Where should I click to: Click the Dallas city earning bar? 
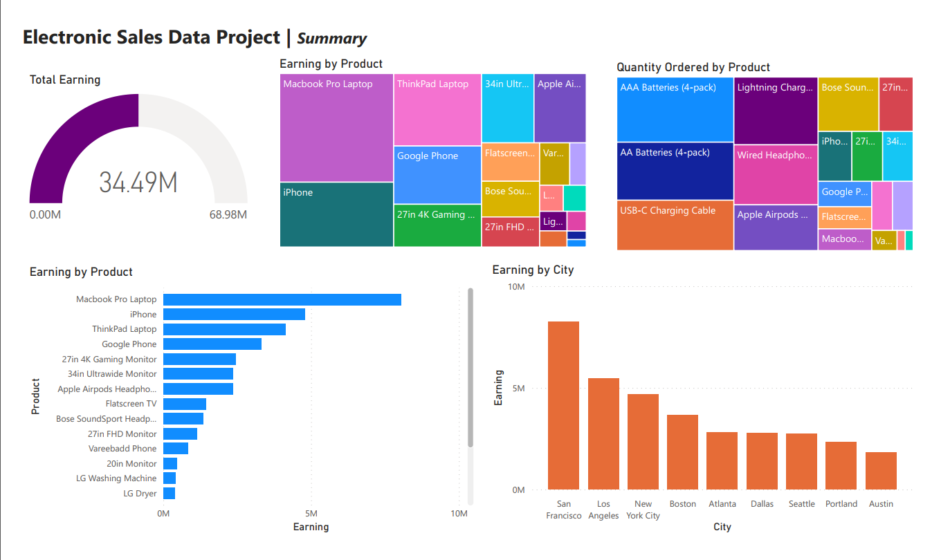762,461
